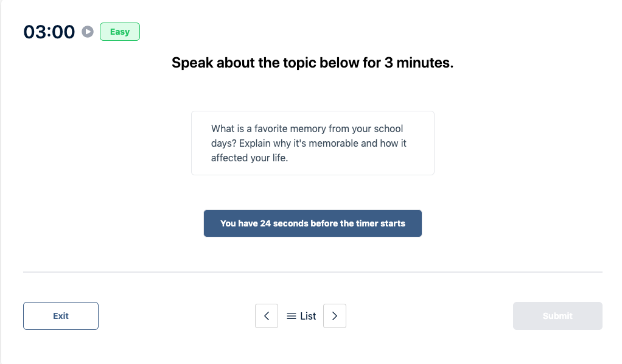Submit your speaking response
This screenshot has width=622, height=364.
coord(557,315)
